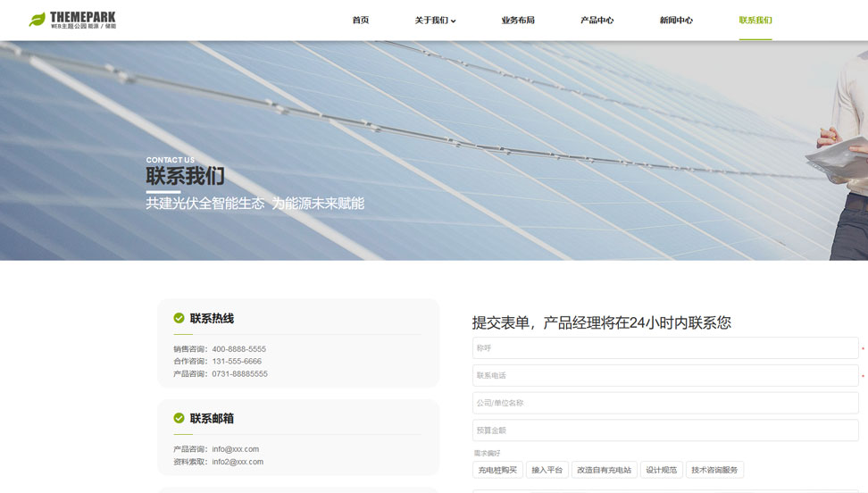Toggle the 接入平台 preference option

tap(547, 470)
